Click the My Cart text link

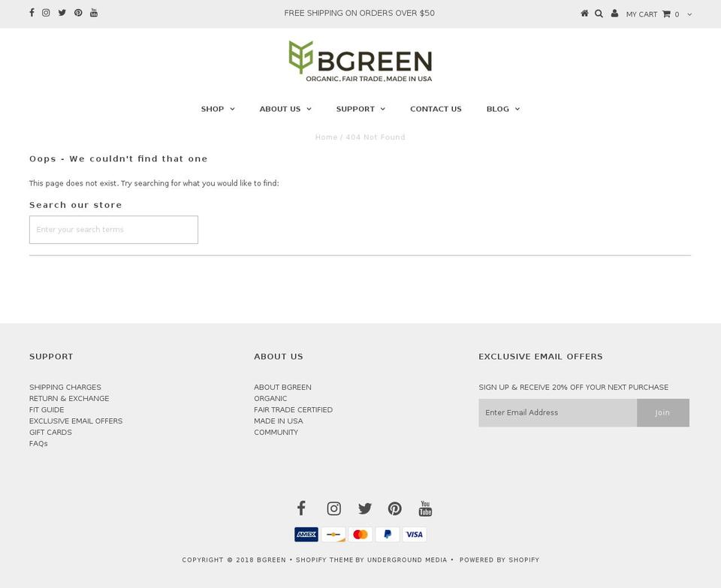point(641,14)
